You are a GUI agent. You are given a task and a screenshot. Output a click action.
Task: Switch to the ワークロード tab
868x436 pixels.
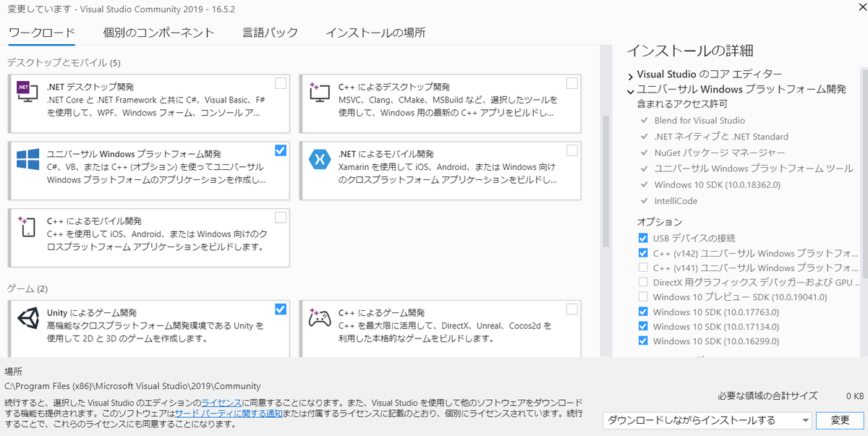click(42, 33)
